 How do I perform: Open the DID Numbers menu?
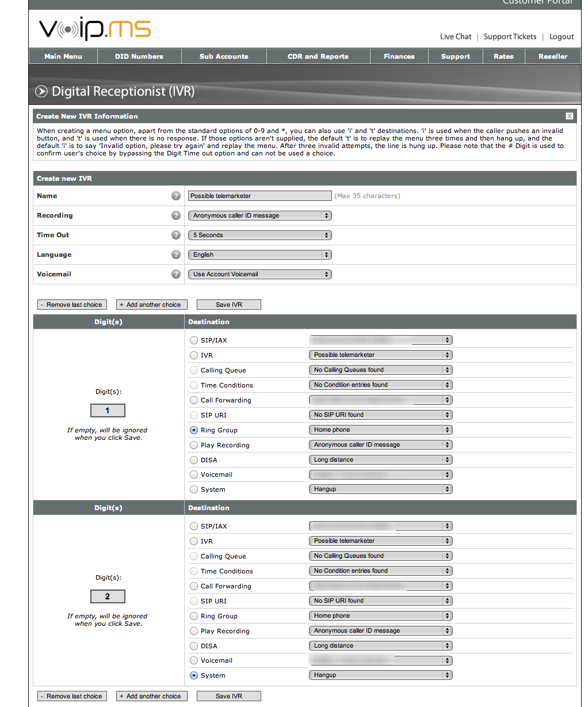coord(139,56)
